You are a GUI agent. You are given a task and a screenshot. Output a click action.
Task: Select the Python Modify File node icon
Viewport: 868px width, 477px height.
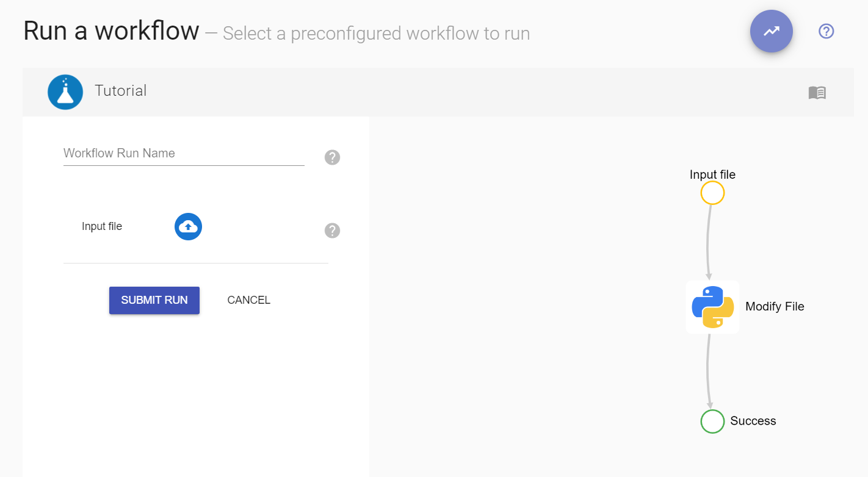(x=712, y=307)
